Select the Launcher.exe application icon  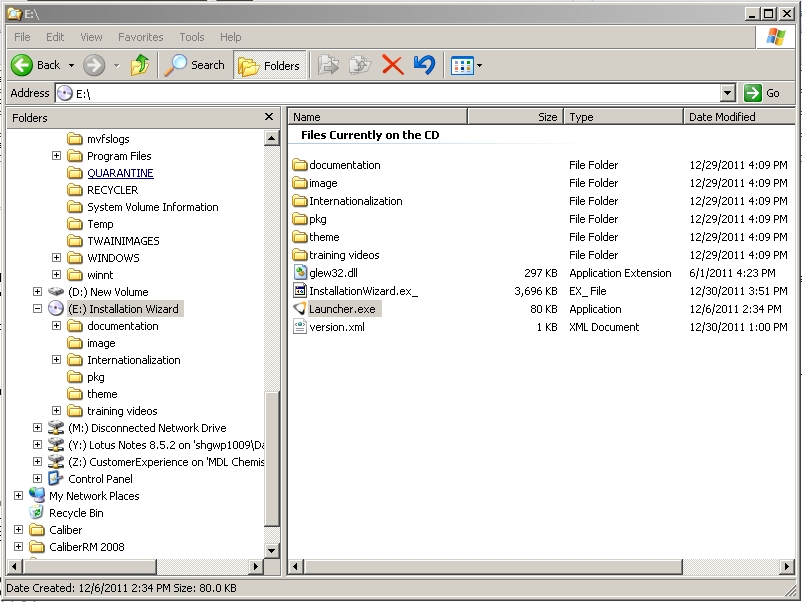(300, 309)
